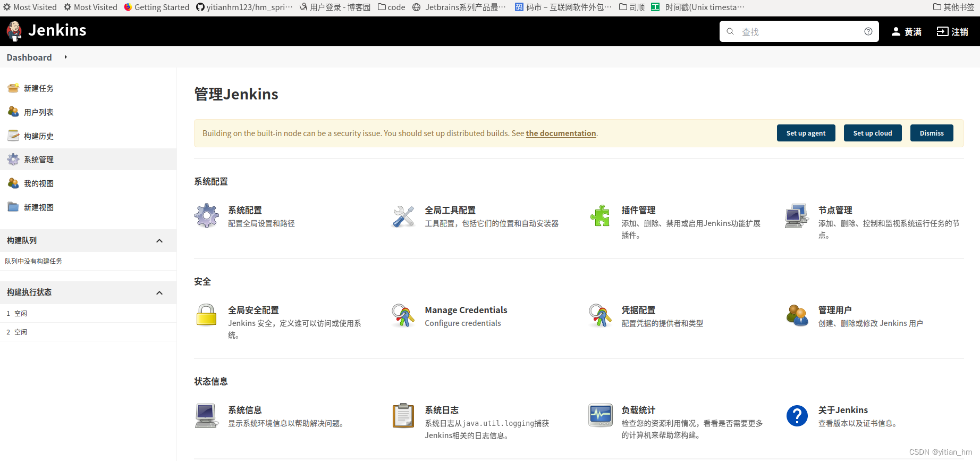Open the yitianhm123/hm_spri bookmark
The width and height of the screenshot is (980, 461).
click(x=244, y=7)
